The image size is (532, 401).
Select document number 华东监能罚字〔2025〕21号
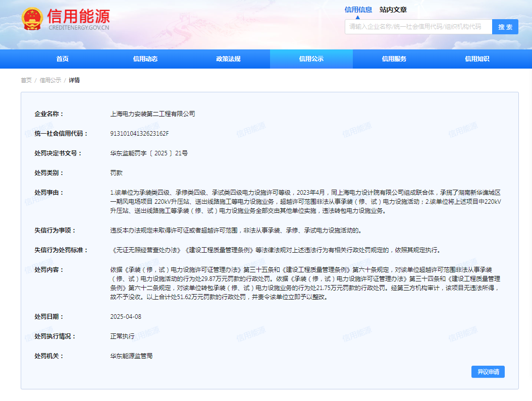[149, 153]
